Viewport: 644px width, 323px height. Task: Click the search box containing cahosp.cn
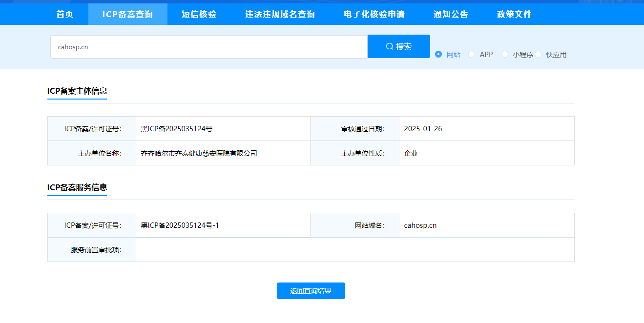[x=209, y=47]
